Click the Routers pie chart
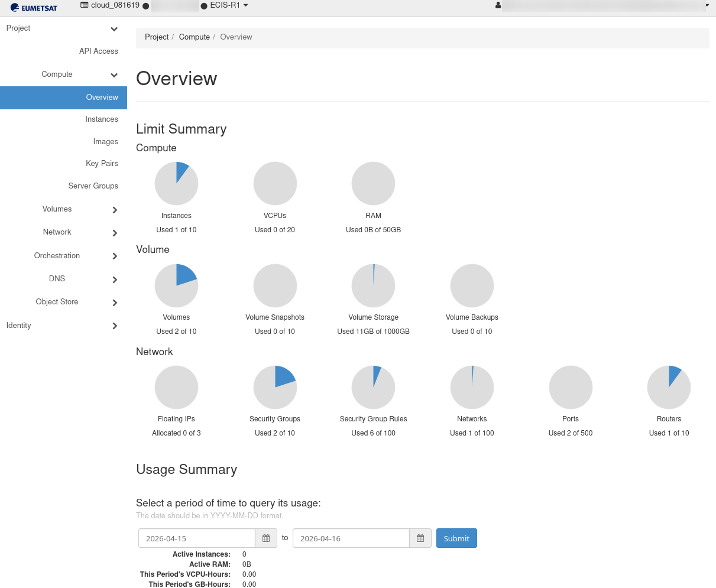Viewport: 716px width, 588px height. (669, 387)
